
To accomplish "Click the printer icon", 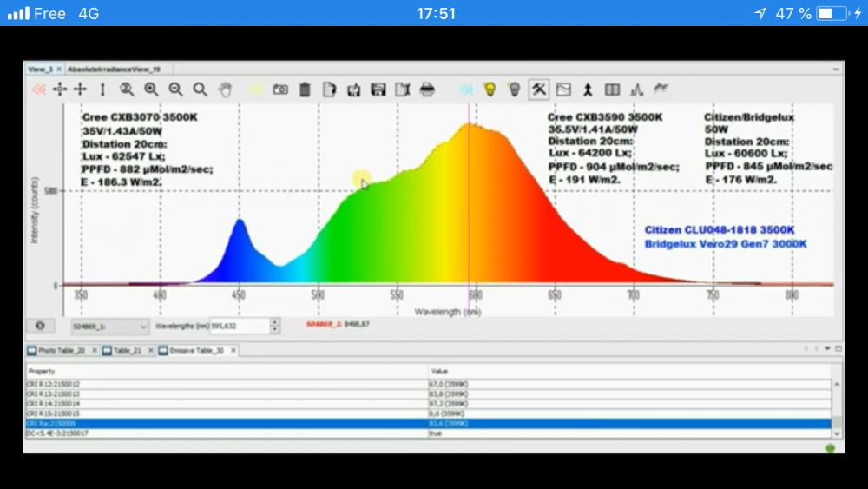I will pos(427,89).
